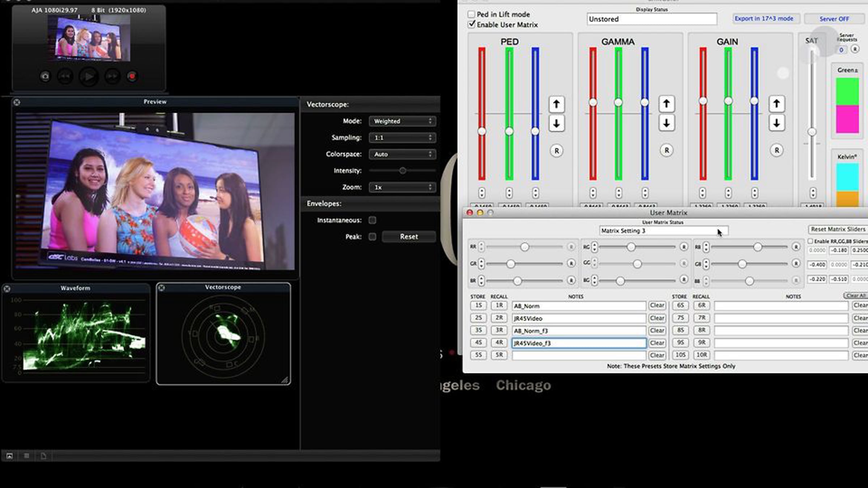Click the RB matrix slider handle
868x488 pixels.
(x=757, y=247)
